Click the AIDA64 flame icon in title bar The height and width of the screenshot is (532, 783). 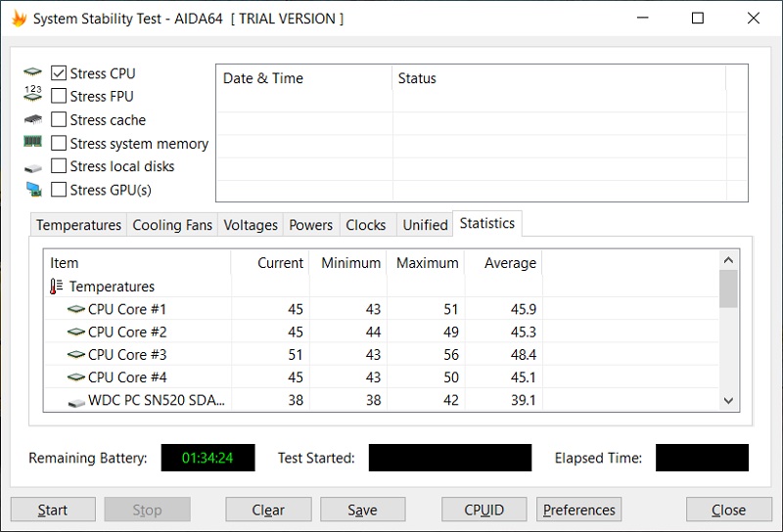19,19
